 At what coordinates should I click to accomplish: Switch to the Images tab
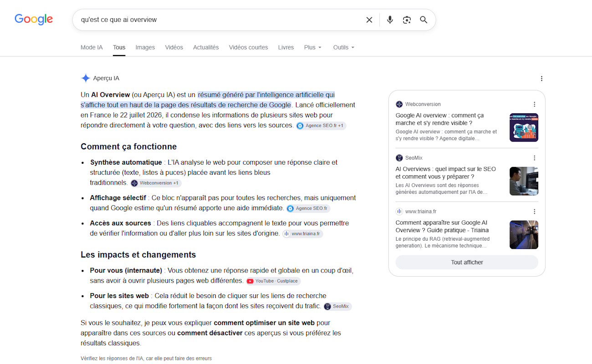click(145, 47)
